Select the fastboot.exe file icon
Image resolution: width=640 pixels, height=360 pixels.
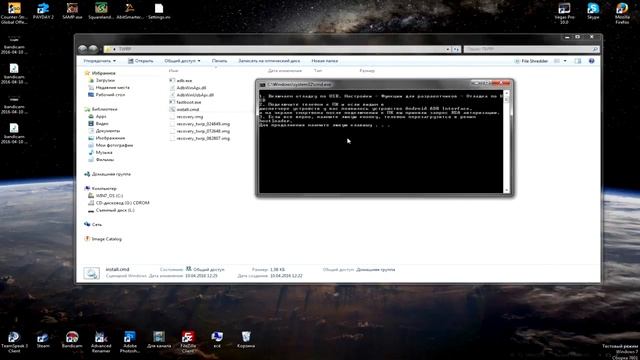point(172,102)
